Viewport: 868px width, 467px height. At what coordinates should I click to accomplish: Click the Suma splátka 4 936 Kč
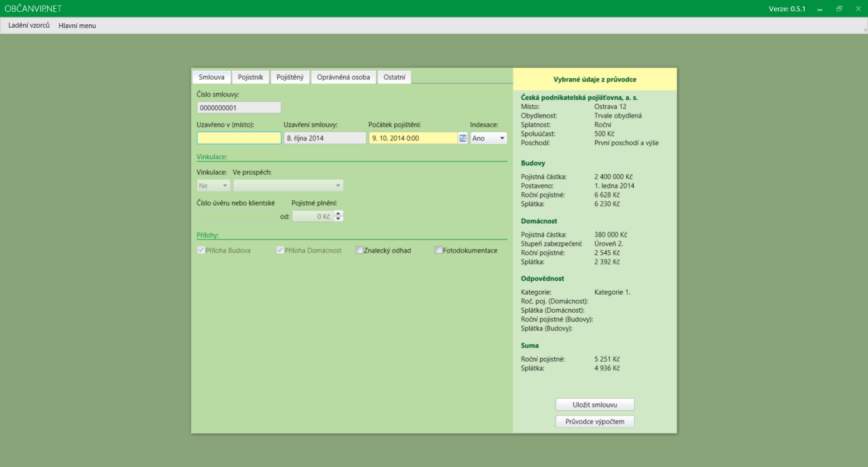(607, 368)
